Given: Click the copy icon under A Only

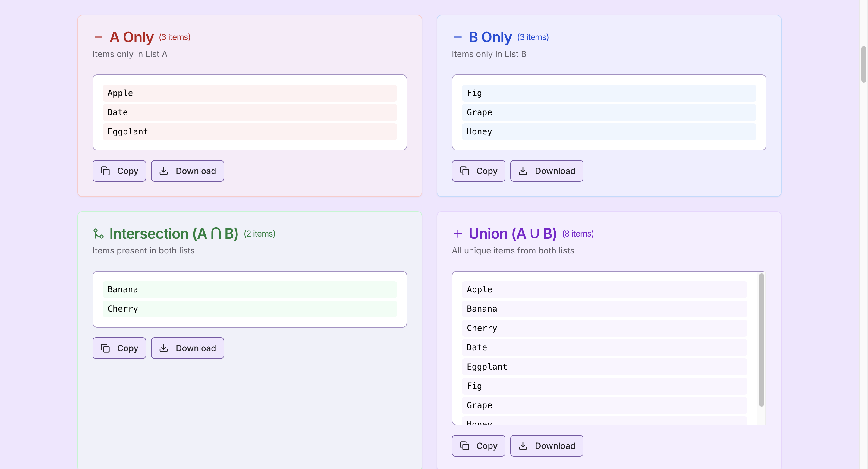Looking at the screenshot, I should (x=105, y=171).
